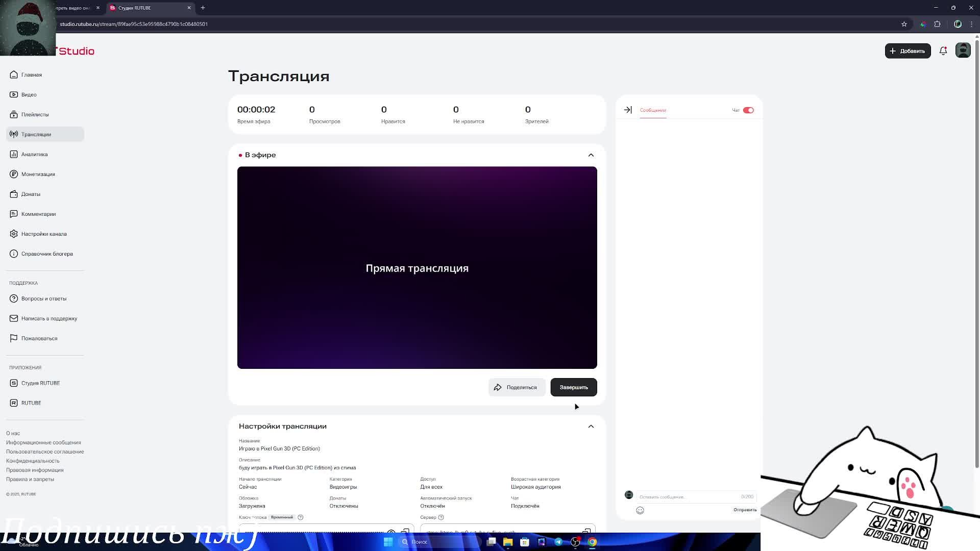This screenshot has width=980, height=551.
Task: Open Монетизация in the sidebar
Action: click(x=38, y=174)
